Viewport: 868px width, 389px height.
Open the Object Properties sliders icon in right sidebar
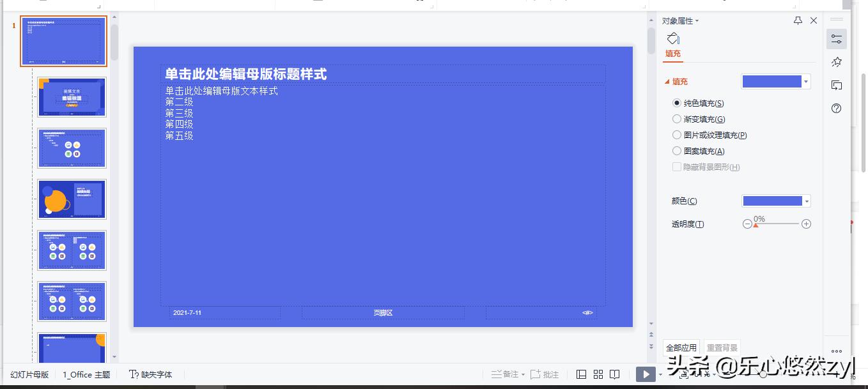(836, 39)
